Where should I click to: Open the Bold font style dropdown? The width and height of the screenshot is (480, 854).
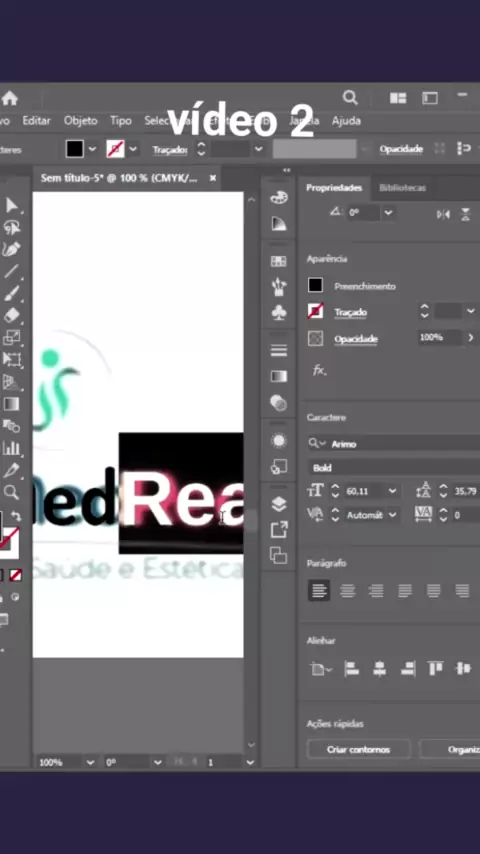coord(394,468)
